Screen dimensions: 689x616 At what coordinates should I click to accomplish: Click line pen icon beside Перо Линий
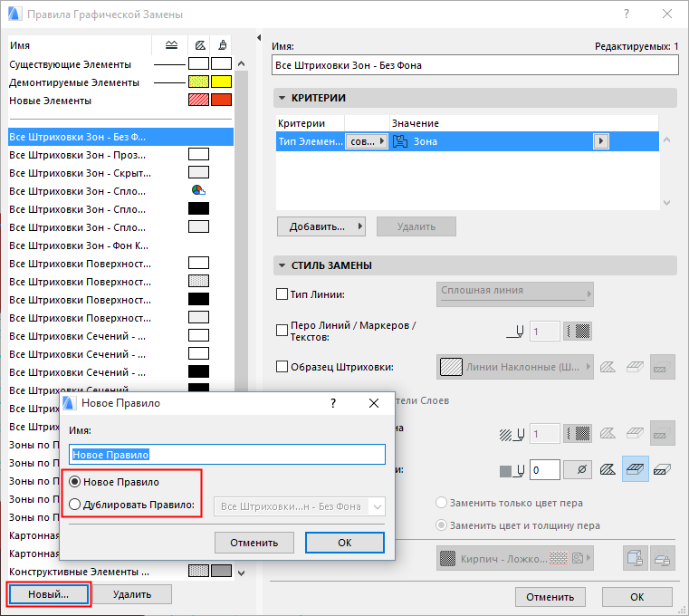click(x=515, y=332)
